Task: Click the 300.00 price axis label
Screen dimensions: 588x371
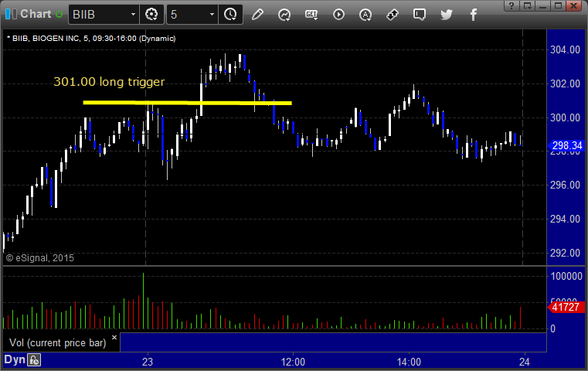Action: pyautogui.click(x=565, y=117)
